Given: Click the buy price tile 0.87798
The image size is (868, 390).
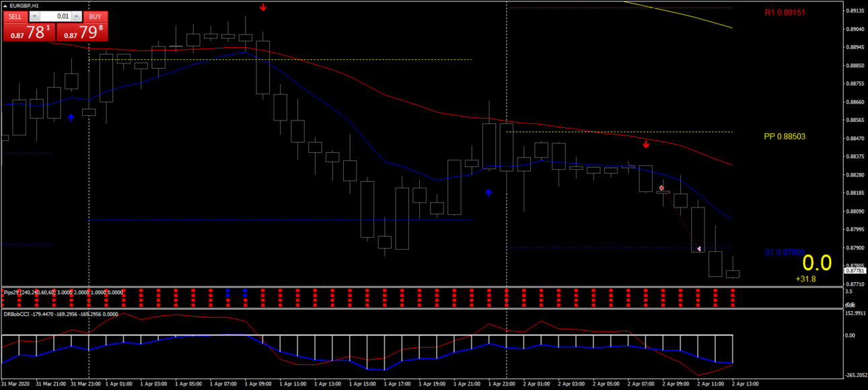Looking at the screenshot, I should [x=82, y=32].
